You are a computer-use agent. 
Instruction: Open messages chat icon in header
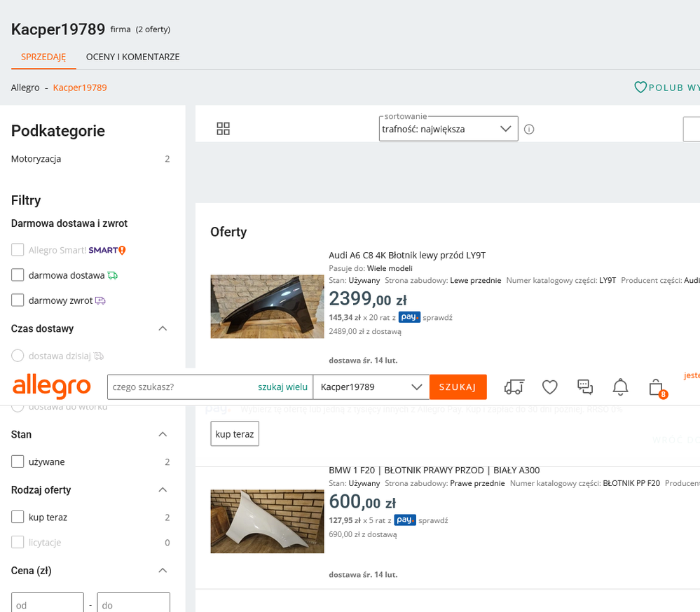tap(585, 387)
